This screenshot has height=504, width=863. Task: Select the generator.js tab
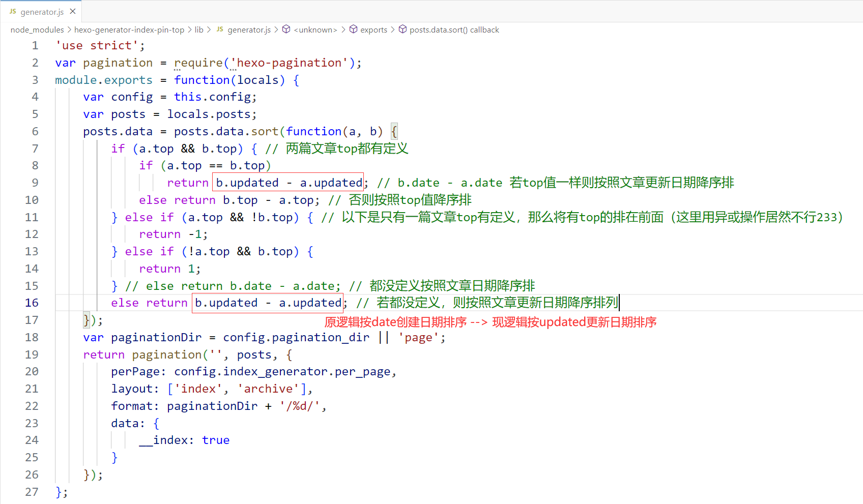[42, 12]
